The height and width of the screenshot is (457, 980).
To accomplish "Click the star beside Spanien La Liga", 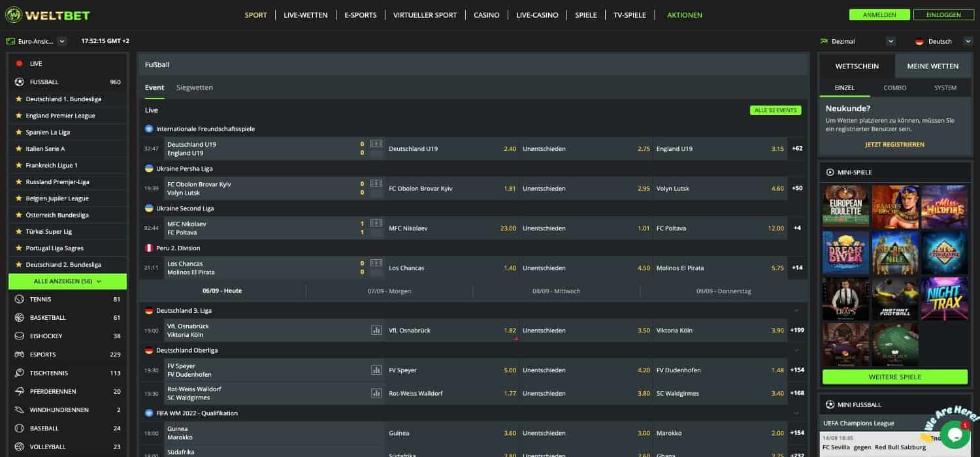I will click(19, 132).
